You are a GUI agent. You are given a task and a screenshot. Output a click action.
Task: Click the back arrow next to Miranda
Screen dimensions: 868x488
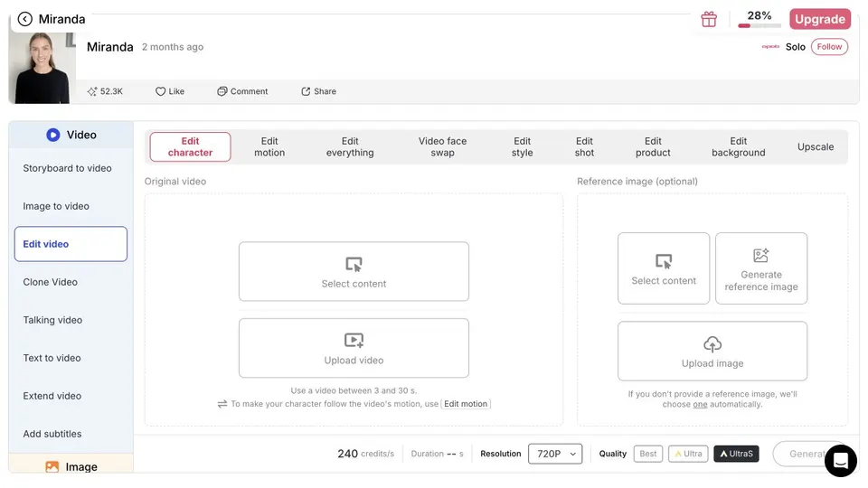25,19
